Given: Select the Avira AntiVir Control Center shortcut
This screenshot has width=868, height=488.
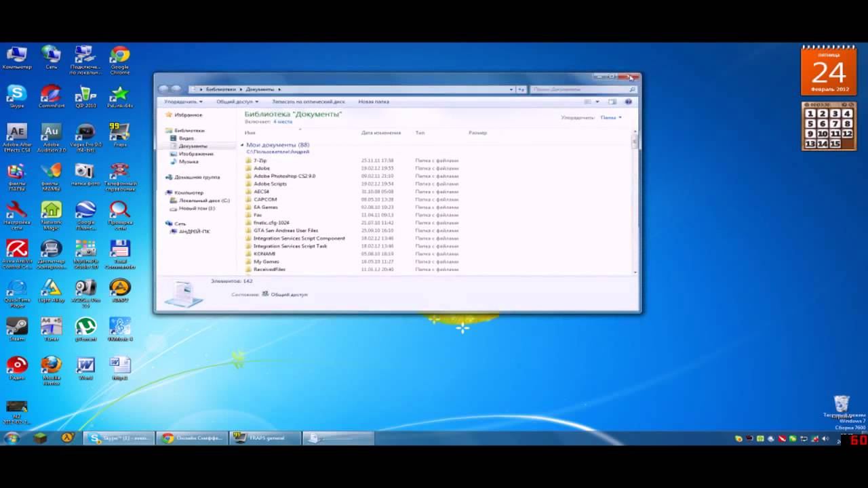Looking at the screenshot, I should tap(16, 254).
